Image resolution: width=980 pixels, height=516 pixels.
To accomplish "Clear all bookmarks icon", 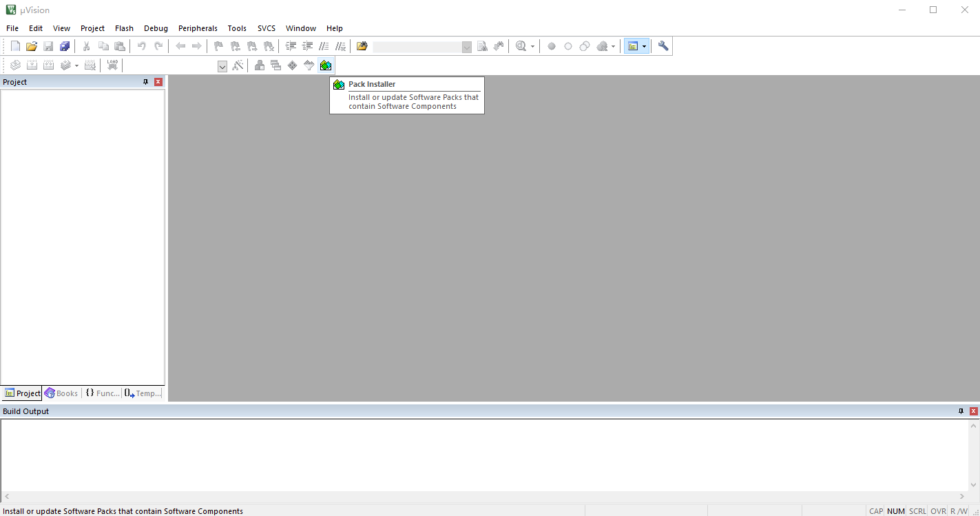I will coord(269,46).
